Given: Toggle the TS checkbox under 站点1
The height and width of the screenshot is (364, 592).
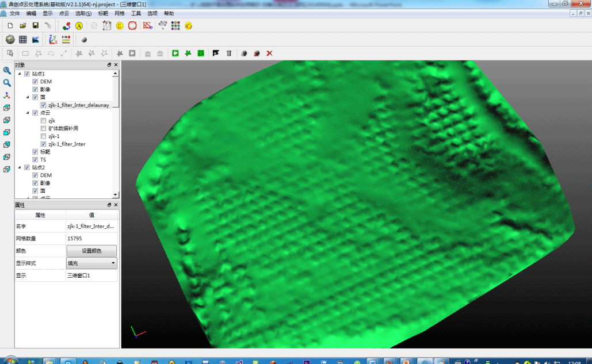Looking at the screenshot, I should point(35,160).
